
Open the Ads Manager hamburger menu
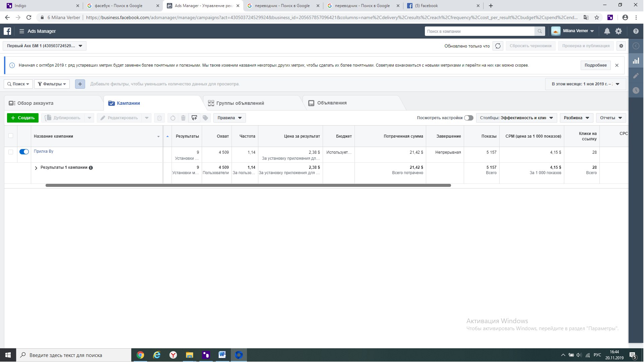22,31
